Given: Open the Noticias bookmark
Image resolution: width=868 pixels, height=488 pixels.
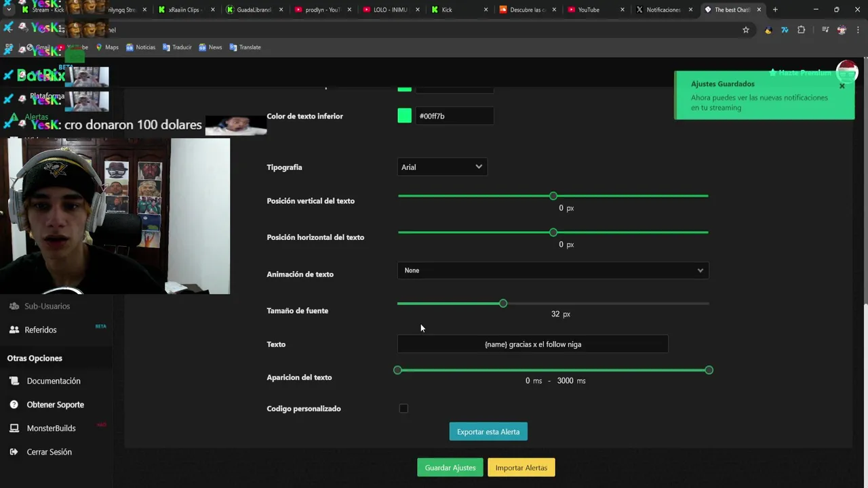Looking at the screenshot, I should tap(140, 47).
